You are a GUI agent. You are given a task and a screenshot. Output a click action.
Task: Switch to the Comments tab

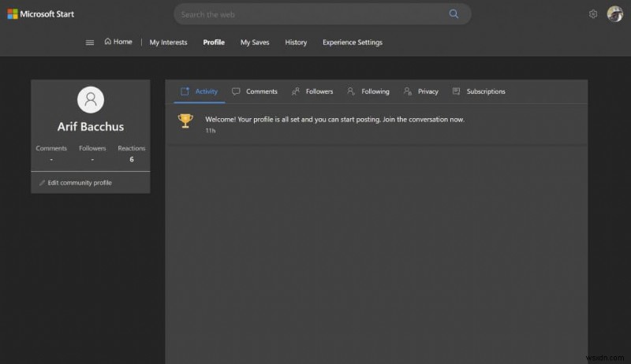click(x=254, y=91)
